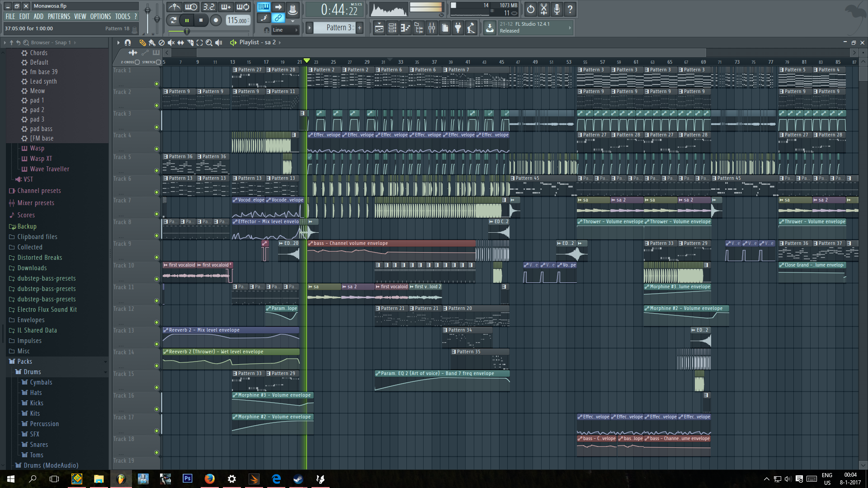868x488 pixels.
Task: Open the Playlist options menu arrow
Action: pyautogui.click(x=118, y=42)
